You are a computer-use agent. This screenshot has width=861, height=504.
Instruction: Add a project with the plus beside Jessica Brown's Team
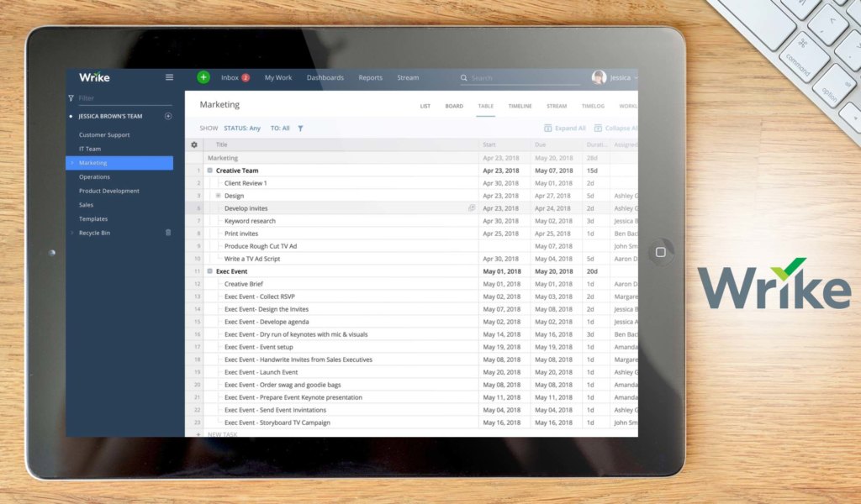point(167,115)
